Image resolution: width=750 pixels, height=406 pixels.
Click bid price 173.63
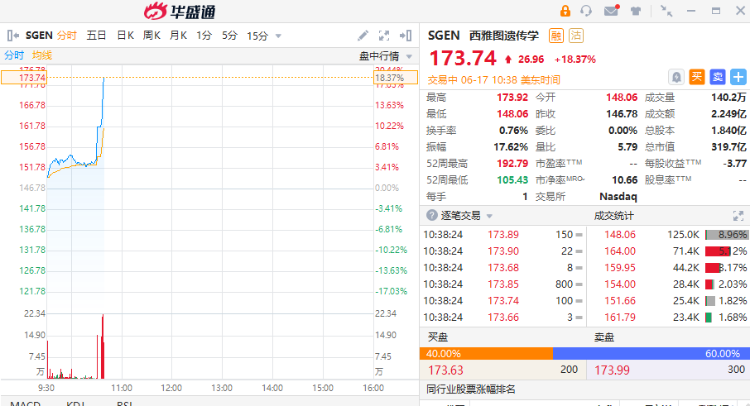[446, 370]
